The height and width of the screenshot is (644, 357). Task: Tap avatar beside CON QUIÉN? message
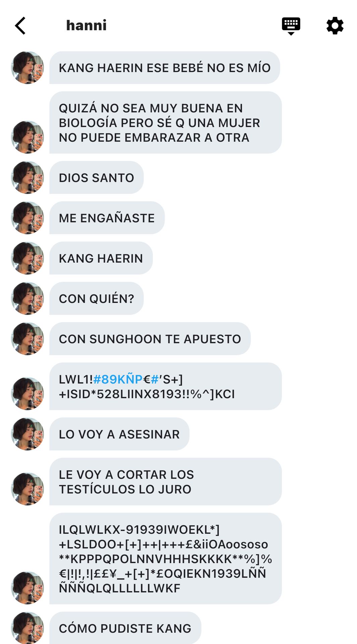(27, 299)
